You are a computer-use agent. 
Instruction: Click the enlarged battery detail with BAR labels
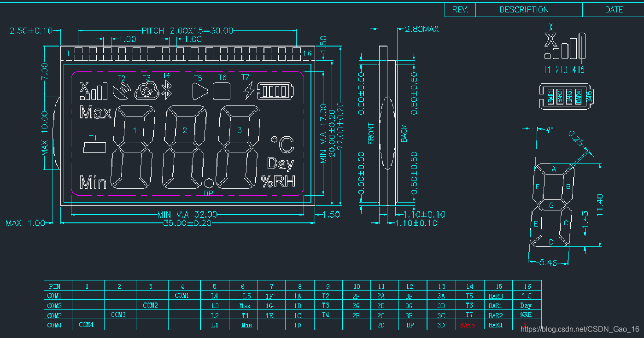coord(567,96)
